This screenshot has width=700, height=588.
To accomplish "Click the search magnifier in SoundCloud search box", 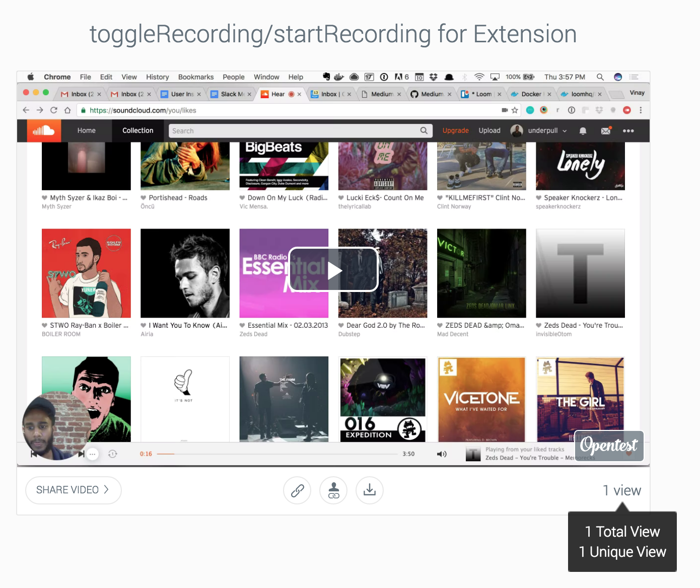I will tap(424, 130).
